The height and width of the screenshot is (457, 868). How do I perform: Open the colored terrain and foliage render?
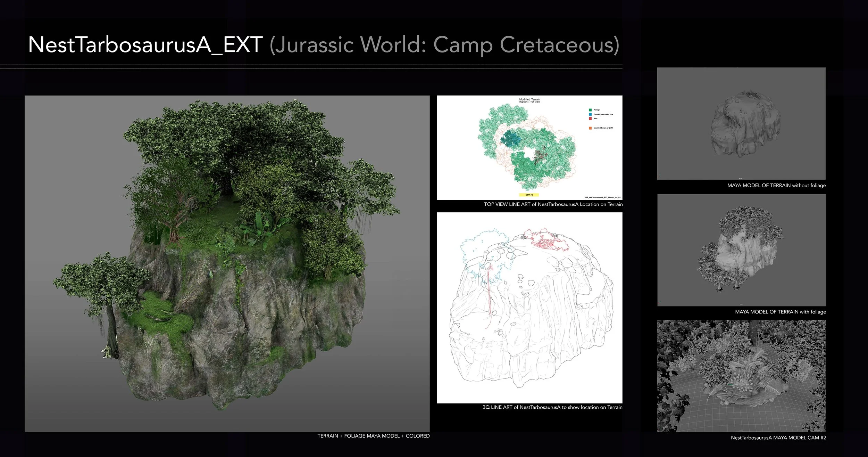227,263
